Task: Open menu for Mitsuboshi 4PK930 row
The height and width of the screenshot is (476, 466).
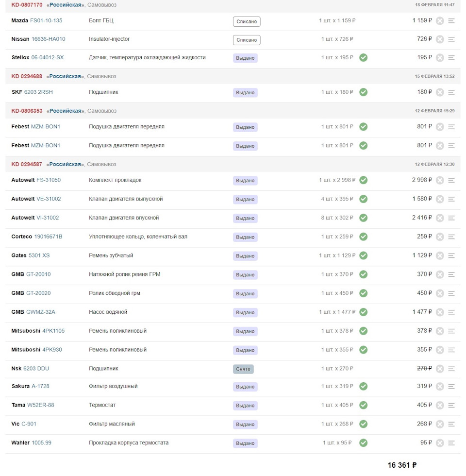Action: click(x=451, y=350)
